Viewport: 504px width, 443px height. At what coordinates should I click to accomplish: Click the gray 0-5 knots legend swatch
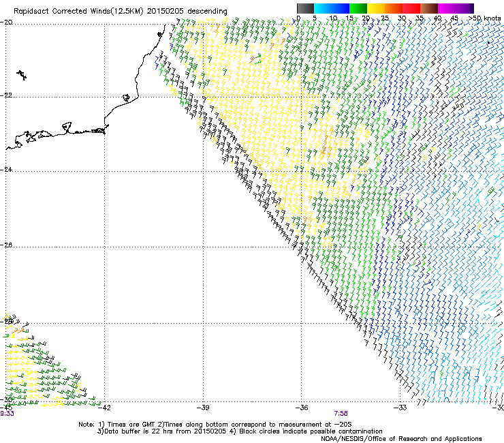[x=305, y=8]
